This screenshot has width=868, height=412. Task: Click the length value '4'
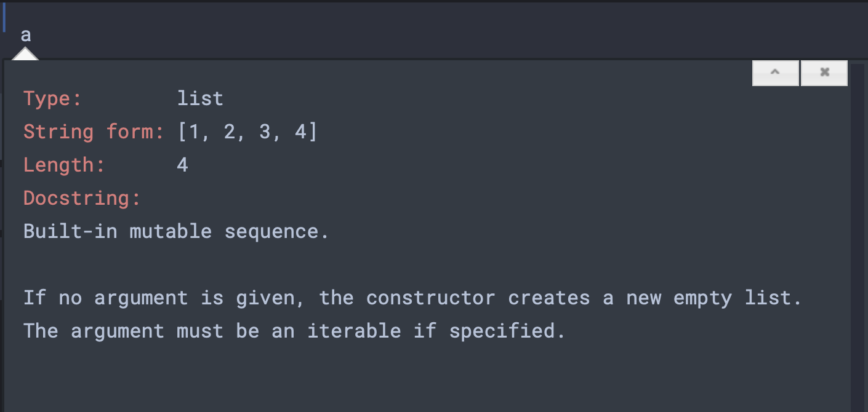click(x=182, y=165)
